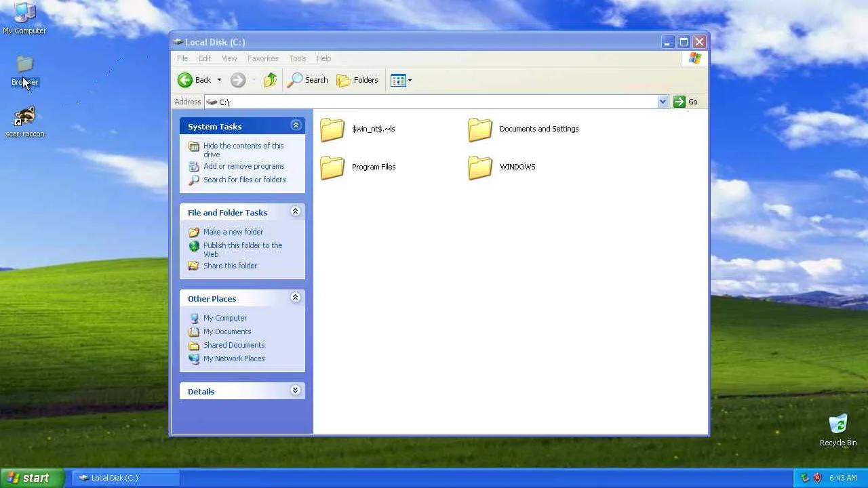
Task: Click the 6:43 AM taskbar clock
Action: point(843,478)
